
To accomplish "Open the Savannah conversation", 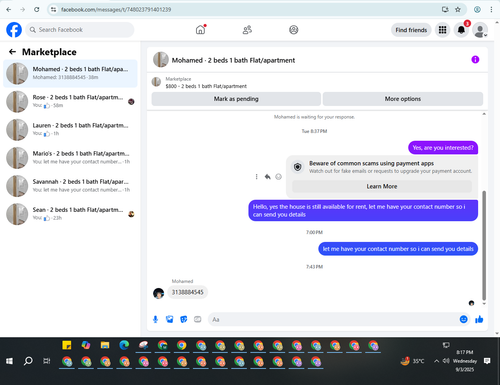I will coord(70,186).
